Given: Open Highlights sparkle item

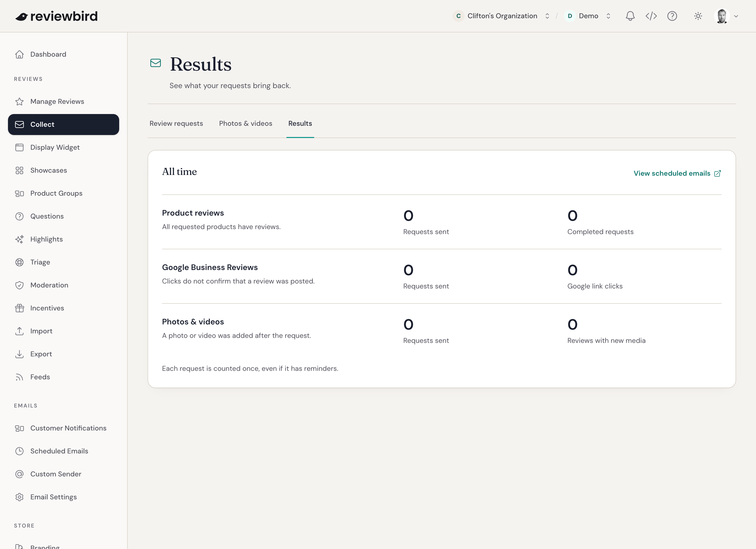Looking at the screenshot, I should pos(63,240).
